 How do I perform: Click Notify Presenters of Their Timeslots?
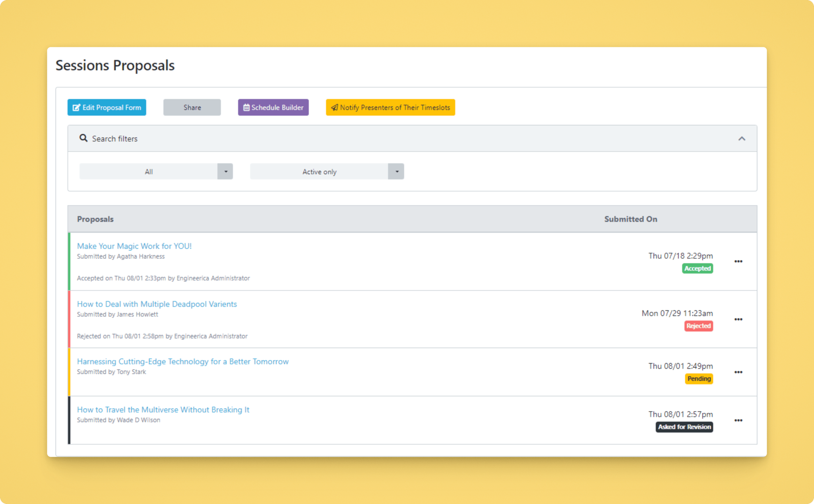point(390,107)
